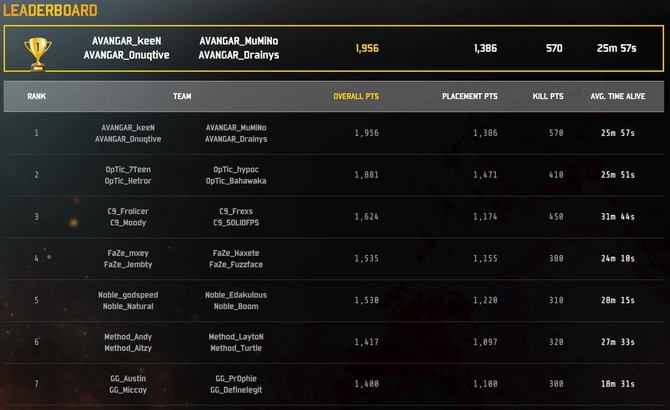The height and width of the screenshot is (410, 670).
Task: Click the rank 5 row number
Action: tap(37, 300)
